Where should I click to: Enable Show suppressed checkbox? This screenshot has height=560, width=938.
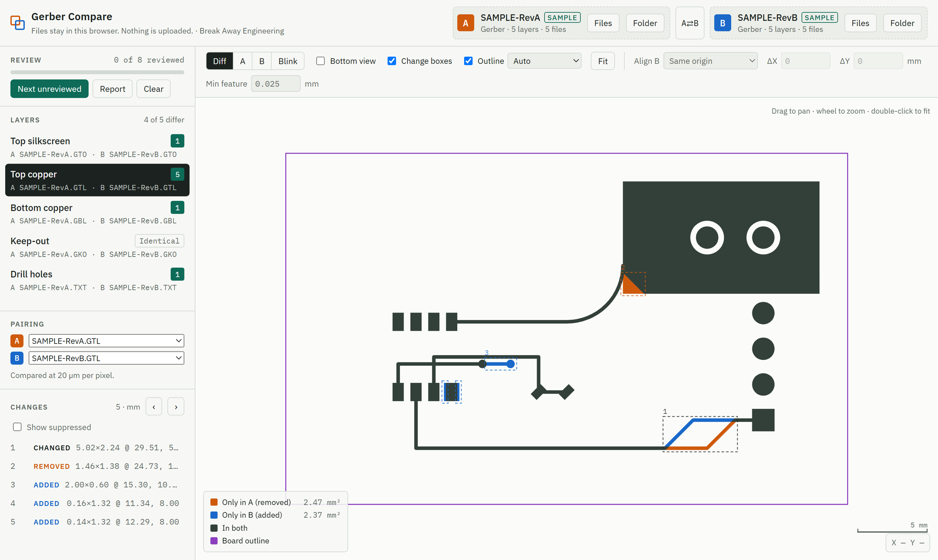point(17,427)
